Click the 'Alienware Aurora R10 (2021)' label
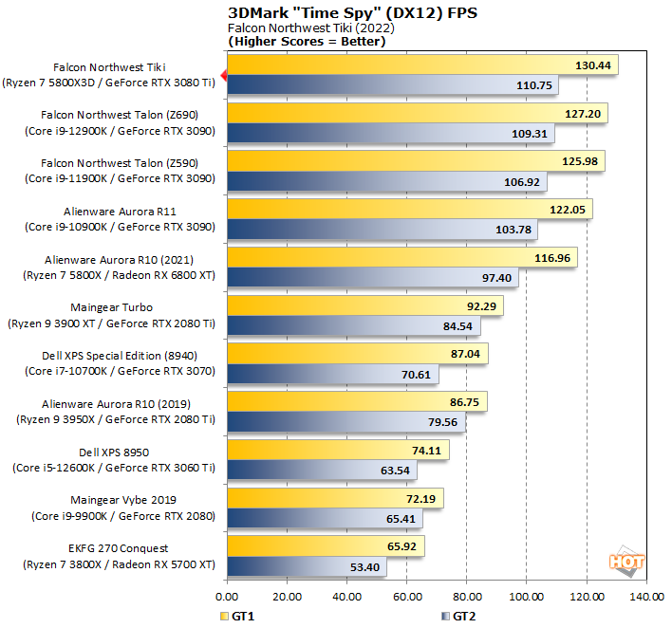The image size is (672, 628). [x=120, y=260]
